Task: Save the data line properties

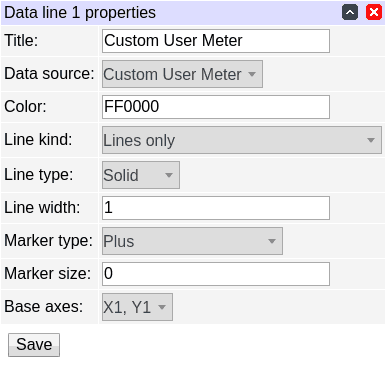Action: [x=34, y=345]
